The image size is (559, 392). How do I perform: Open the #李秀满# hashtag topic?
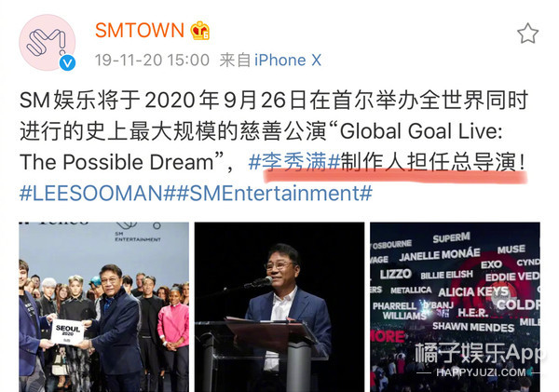(294, 162)
